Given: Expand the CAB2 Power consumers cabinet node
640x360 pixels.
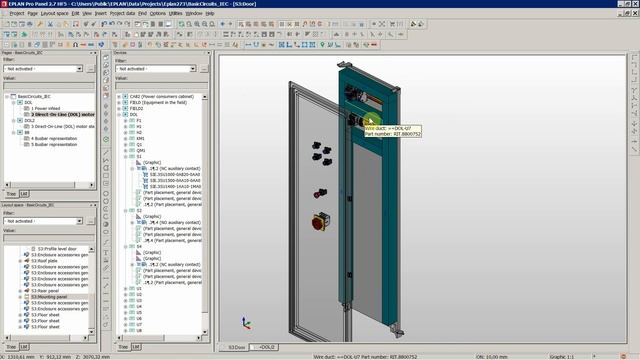Looking at the screenshot, I should pos(119,96).
